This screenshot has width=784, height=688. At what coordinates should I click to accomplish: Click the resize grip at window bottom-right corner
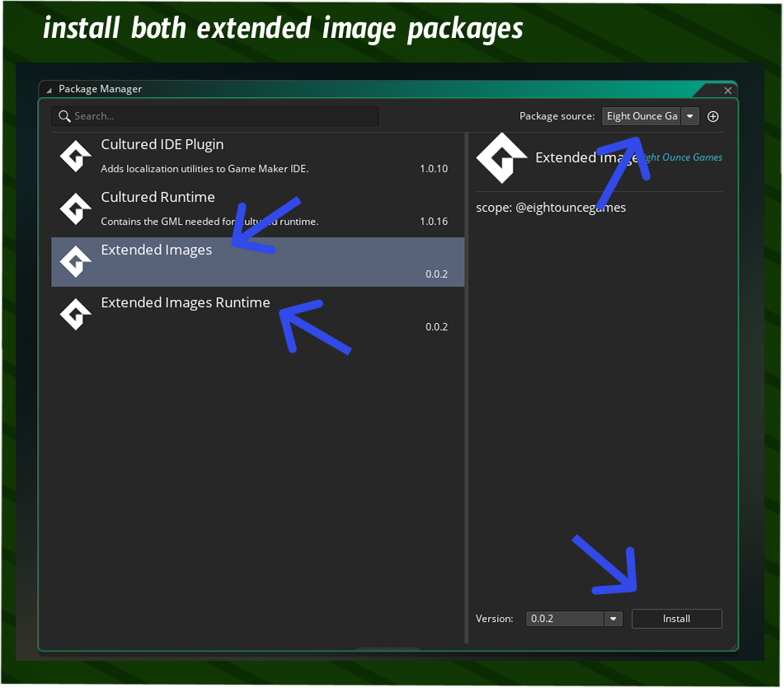click(734, 647)
